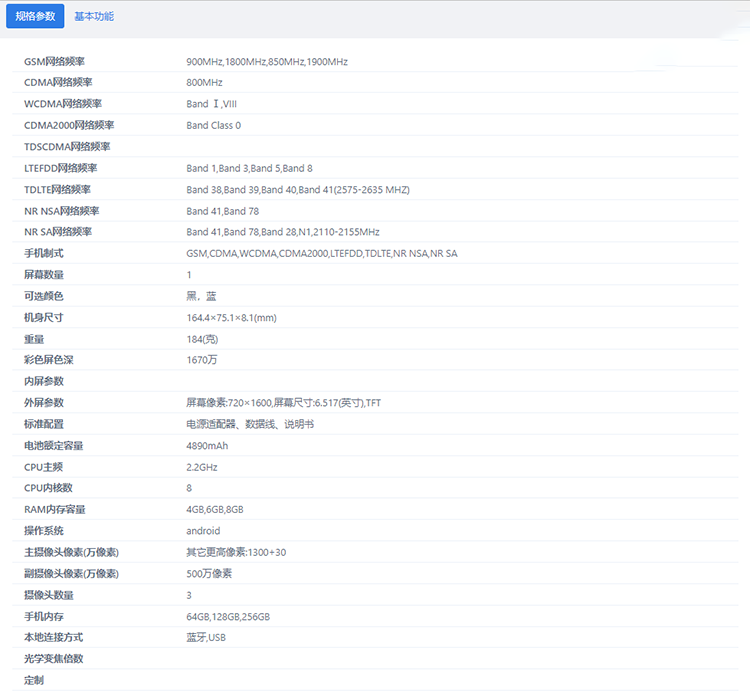750x693 pixels.
Task: Click the value 900MHz,1800MHz,850MHz,1900MHz
Action: [267, 62]
